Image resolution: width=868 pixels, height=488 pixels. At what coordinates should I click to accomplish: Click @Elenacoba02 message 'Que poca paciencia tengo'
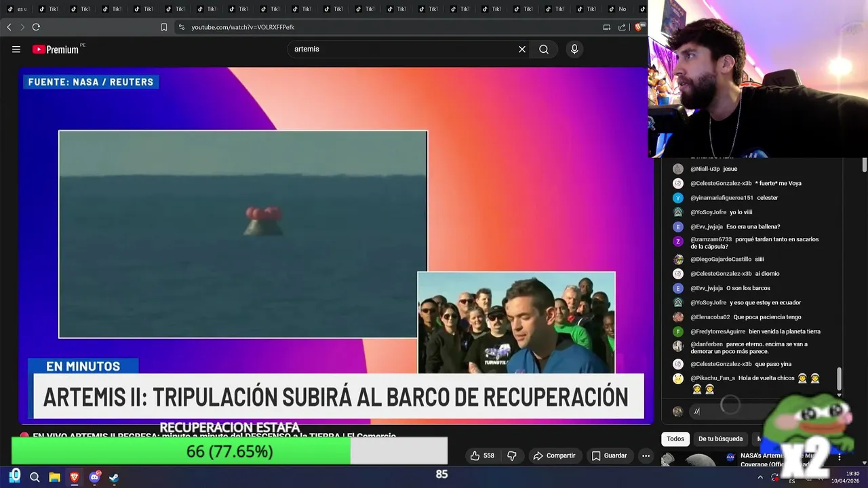point(767,317)
